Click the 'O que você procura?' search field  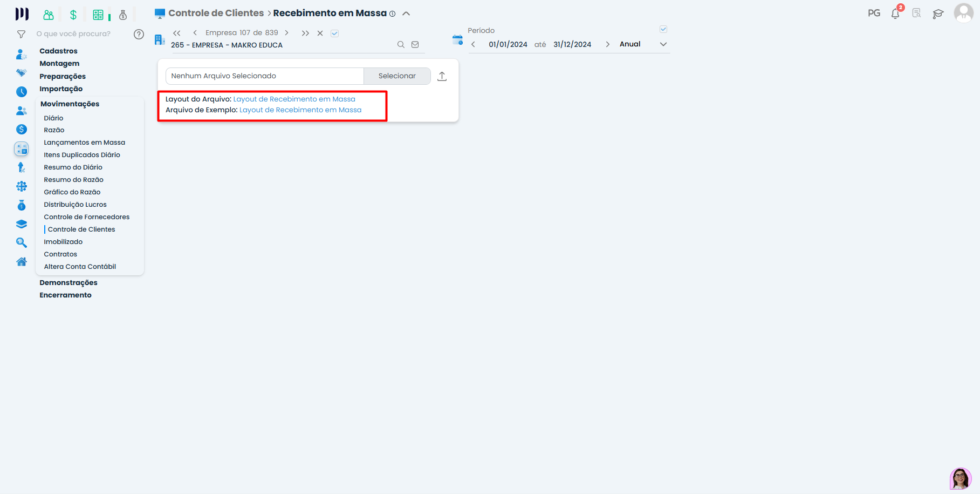[x=73, y=33]
